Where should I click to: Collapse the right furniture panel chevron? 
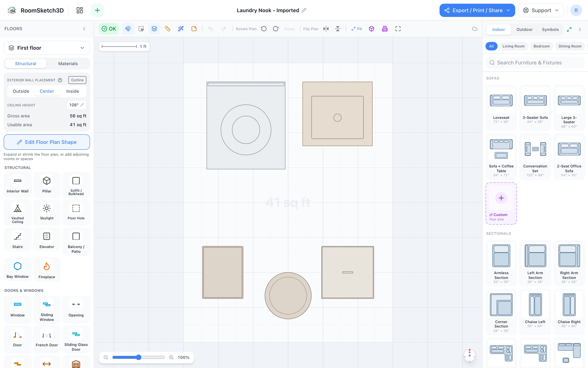pos(580,29)
